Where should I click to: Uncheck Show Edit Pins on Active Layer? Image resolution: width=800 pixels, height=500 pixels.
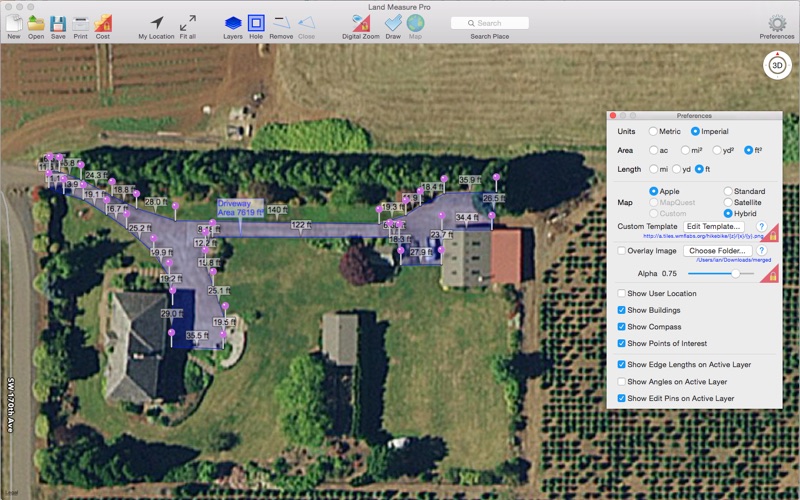tap(621, 398)
